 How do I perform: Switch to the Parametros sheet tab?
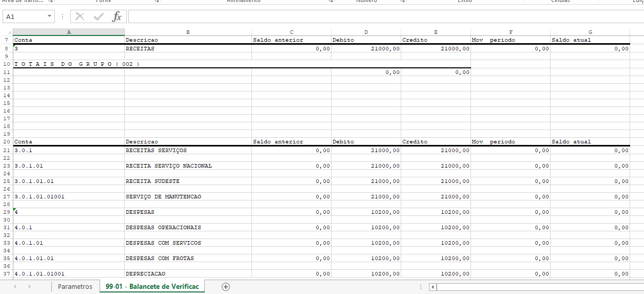click(x=75, y=287)
